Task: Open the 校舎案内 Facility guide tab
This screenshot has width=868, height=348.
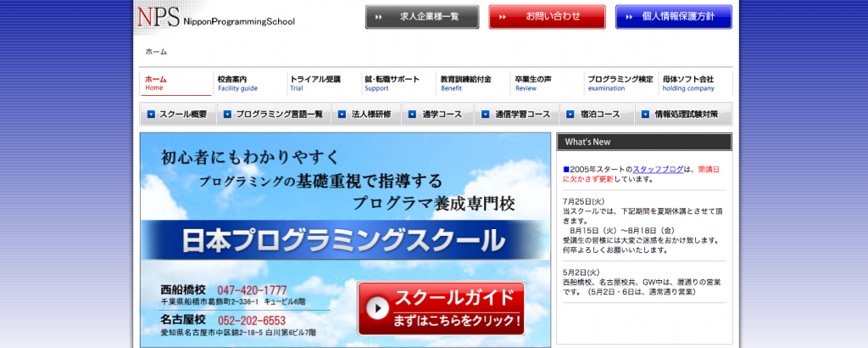Action: point(250,83)
